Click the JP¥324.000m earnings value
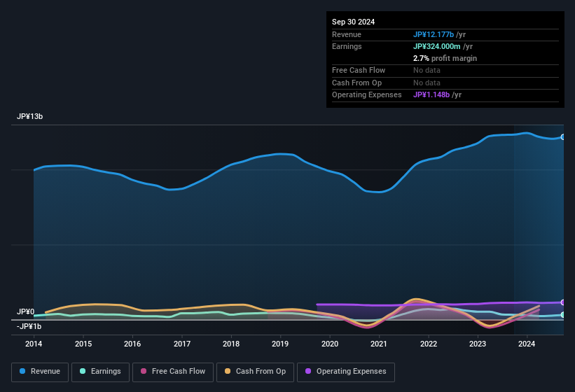Image resolution: width=575 pixels, height=392 pixels. (x=437, y=46)
